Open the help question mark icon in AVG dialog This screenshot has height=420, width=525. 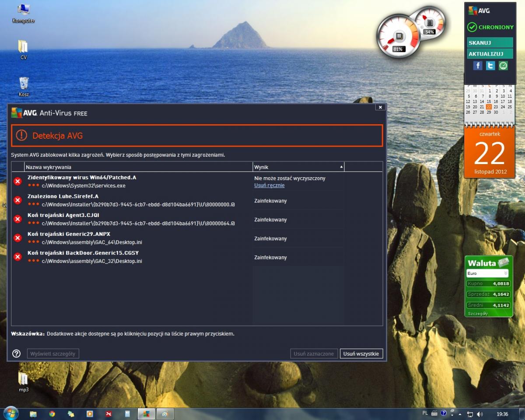point(17,353)
